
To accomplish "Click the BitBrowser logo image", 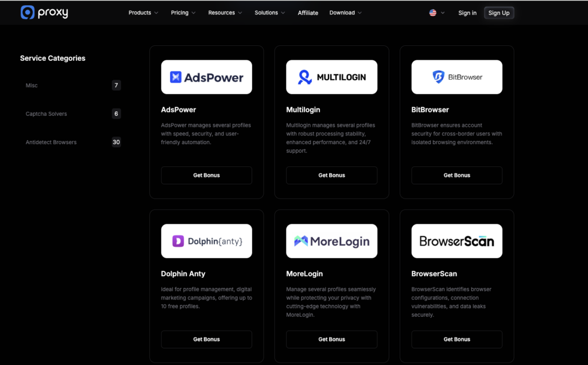I will 457,77.
